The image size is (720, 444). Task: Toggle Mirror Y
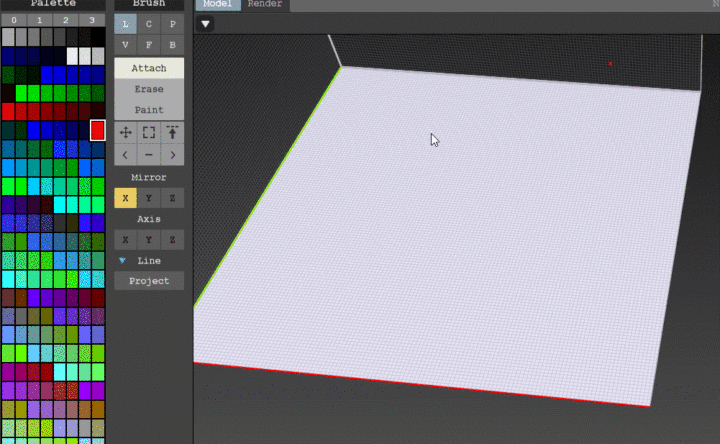[x=149, y=198]
